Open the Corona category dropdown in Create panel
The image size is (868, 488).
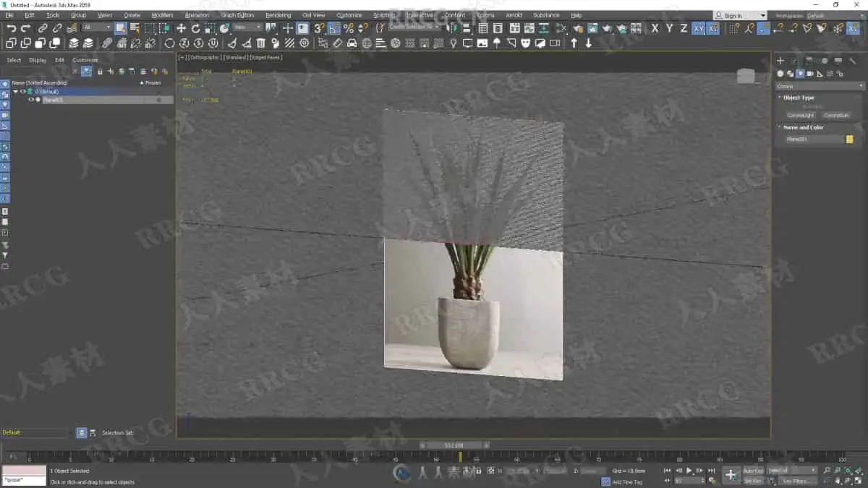[820, 86]
